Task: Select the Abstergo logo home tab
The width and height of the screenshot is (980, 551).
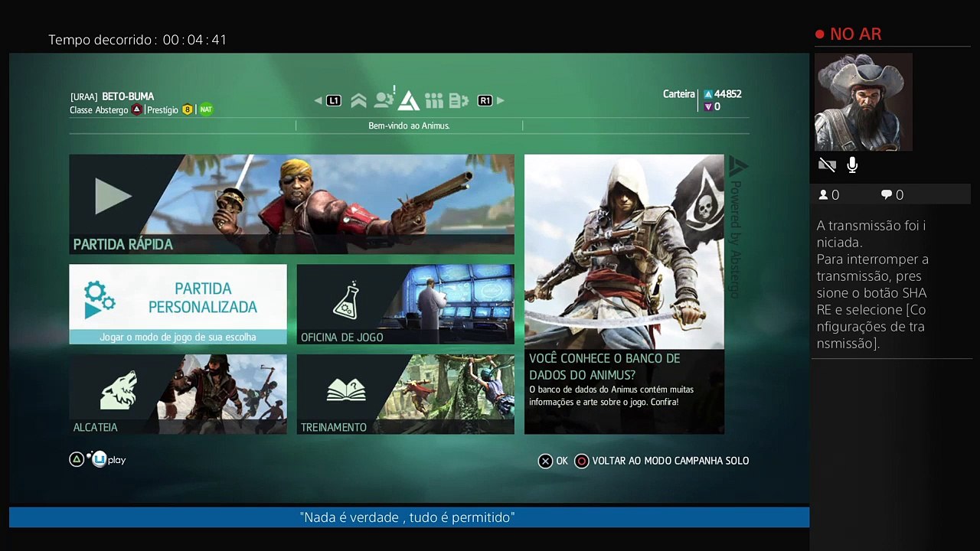Action: [x=409, y=100]
